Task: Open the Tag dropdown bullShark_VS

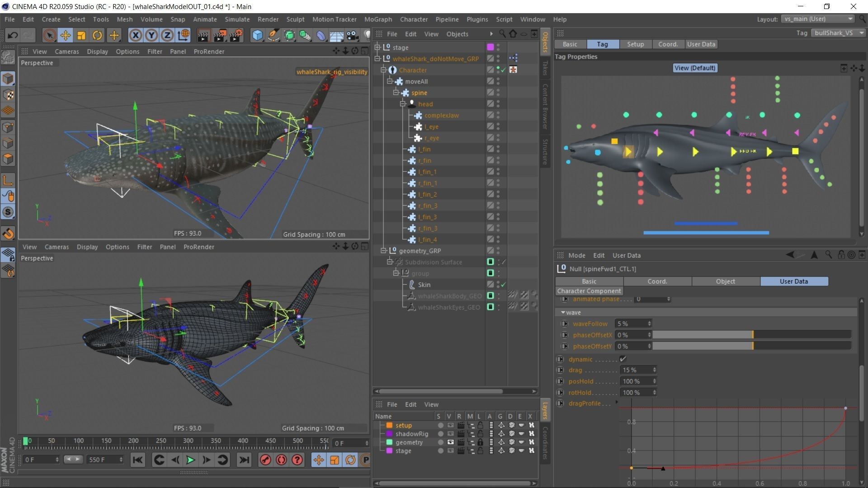Action: point(839,33)
